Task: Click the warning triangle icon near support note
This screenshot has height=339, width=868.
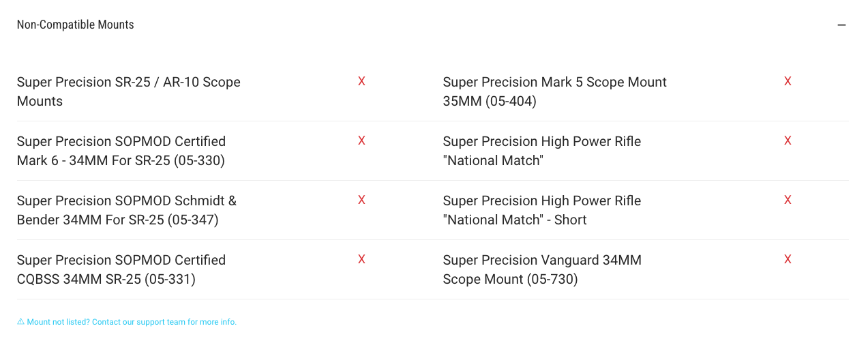Action: tap(20, 322)
